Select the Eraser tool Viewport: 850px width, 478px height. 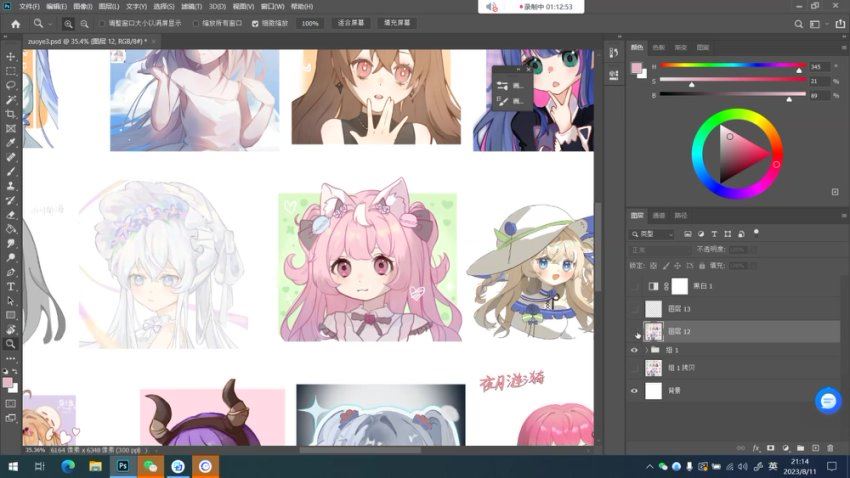coord(10,215)
